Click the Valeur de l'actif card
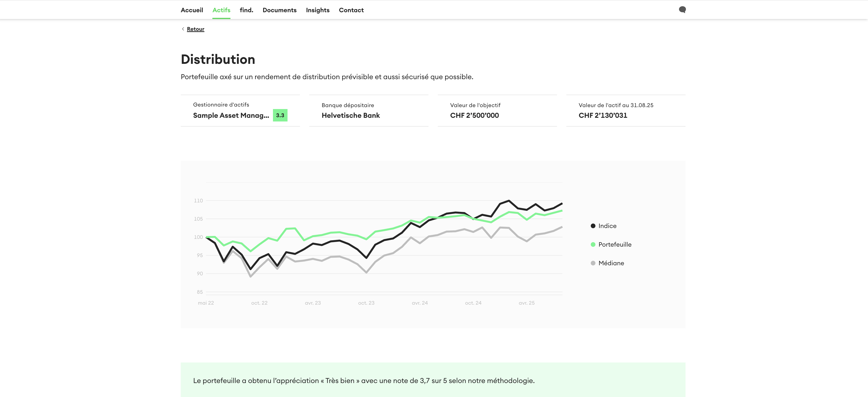This screenshot has height=397, width=868. tap(625, 111)
